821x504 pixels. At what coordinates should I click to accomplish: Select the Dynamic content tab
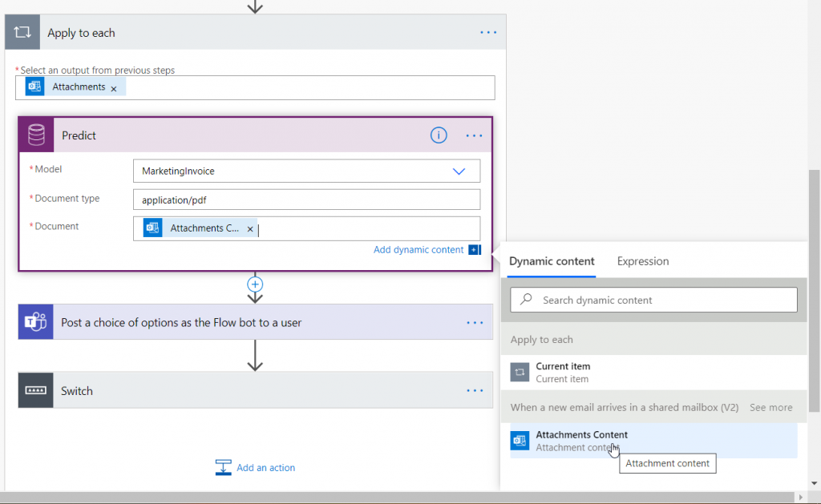[x=552, y=261]
